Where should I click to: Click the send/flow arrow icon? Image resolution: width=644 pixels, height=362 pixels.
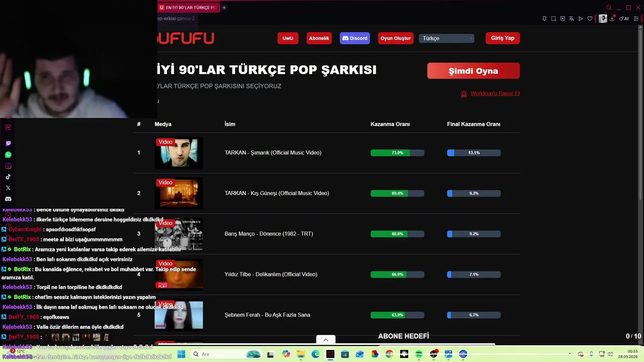click(581, 19)
